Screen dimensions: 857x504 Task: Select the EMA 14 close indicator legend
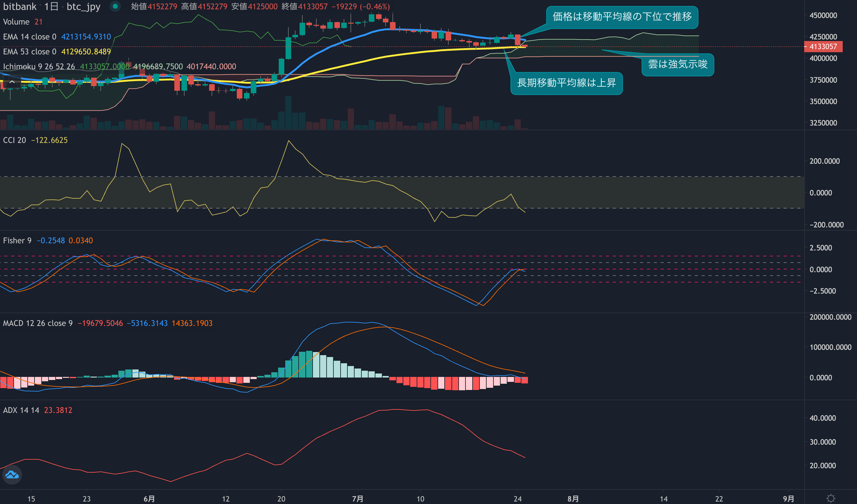tap(30, 37)
